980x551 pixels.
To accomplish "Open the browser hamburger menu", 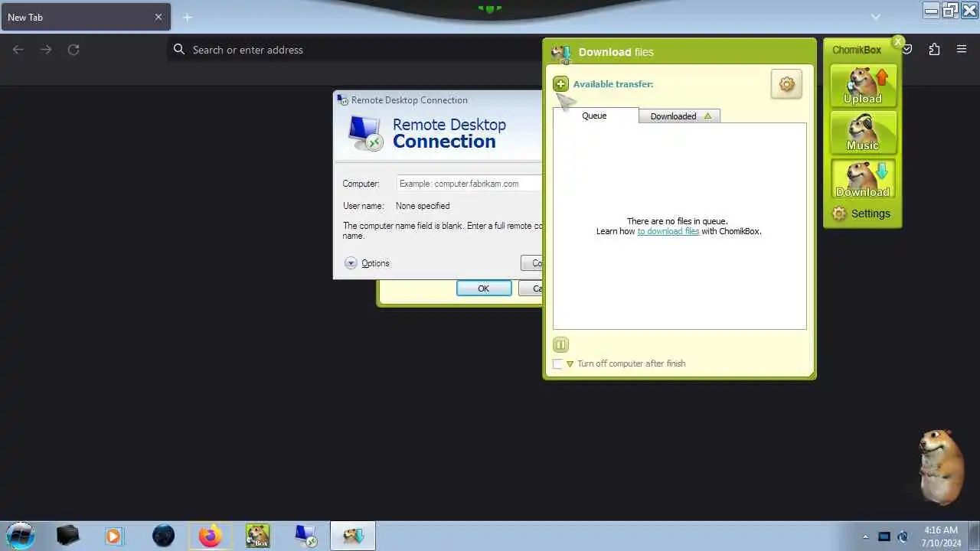I will pyautogui.click(x=962, y=50).
